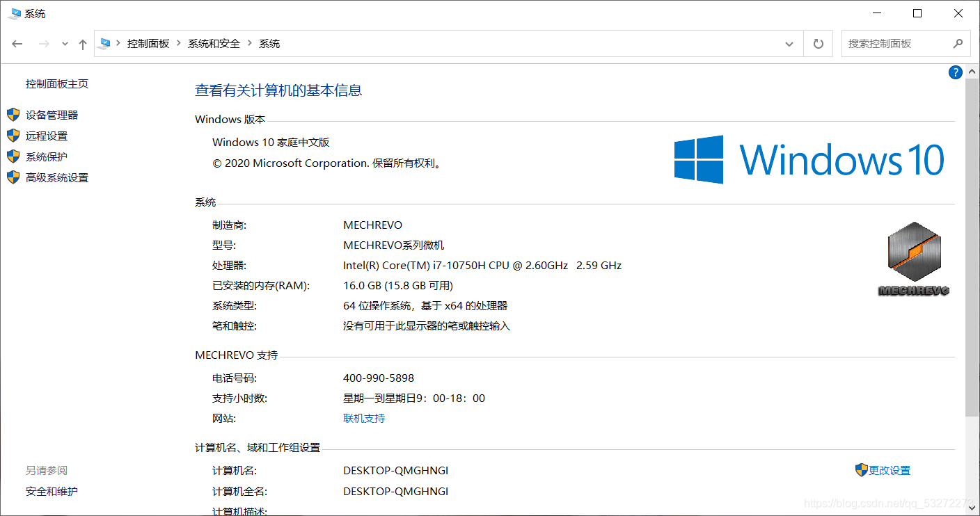The image size is (980, 516).
Task: Click the 型号 value MECHREVO系列微机
Action: point(394,245)
